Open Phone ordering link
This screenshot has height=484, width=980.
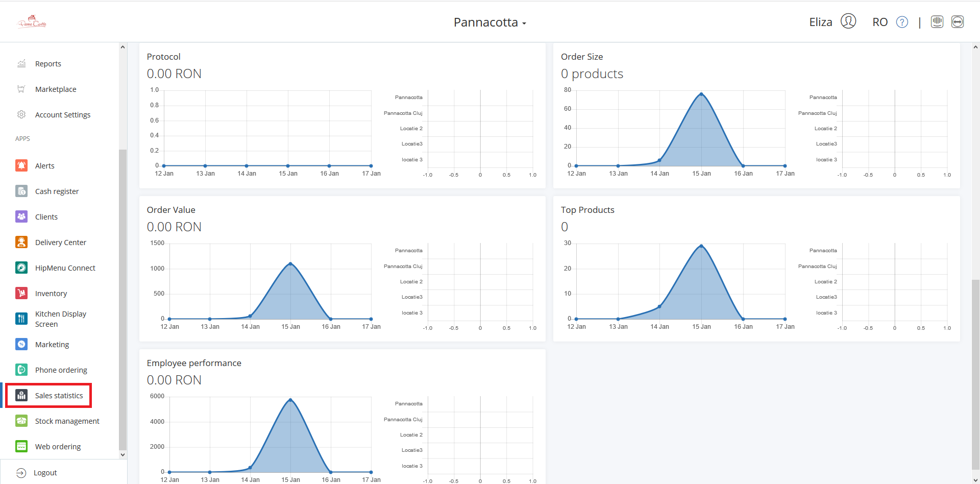(x=61, y=370)
